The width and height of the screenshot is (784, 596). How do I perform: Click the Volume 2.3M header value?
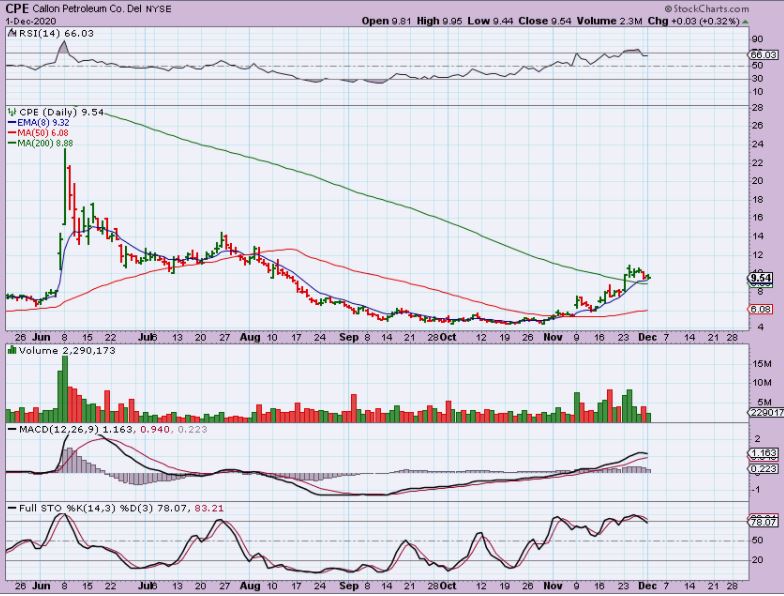point(609,21)
